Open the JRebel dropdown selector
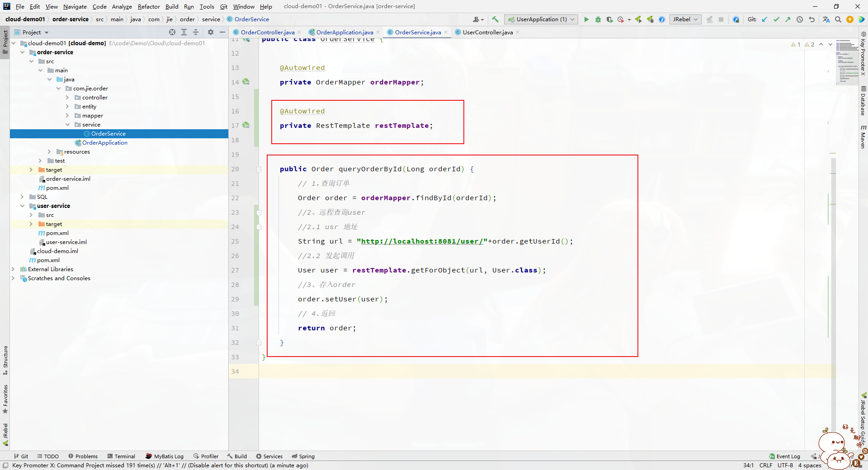This screenshot has width=868, height=470. (685, 19)
